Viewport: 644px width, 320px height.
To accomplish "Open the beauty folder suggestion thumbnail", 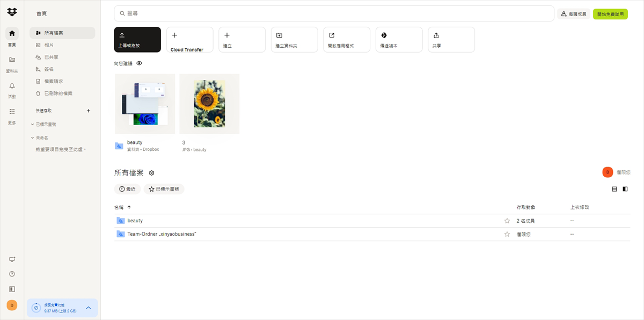I will point(145,104).
